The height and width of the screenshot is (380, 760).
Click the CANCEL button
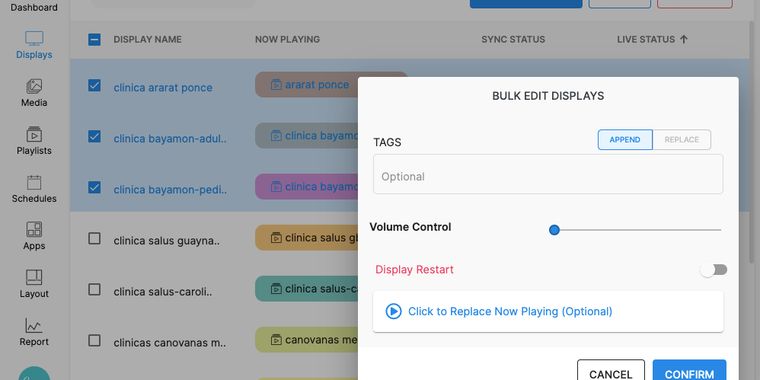pyautogui.click(x=611, y=371)
